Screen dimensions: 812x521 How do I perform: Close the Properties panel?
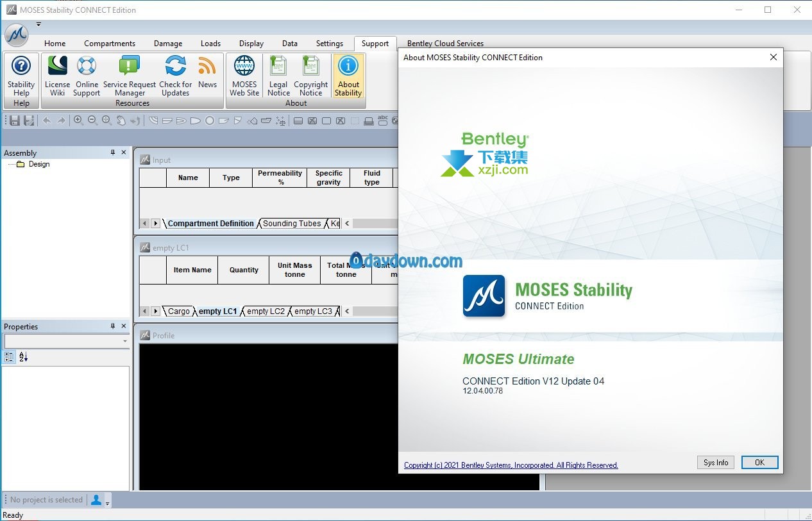click(x=124, y=326)
